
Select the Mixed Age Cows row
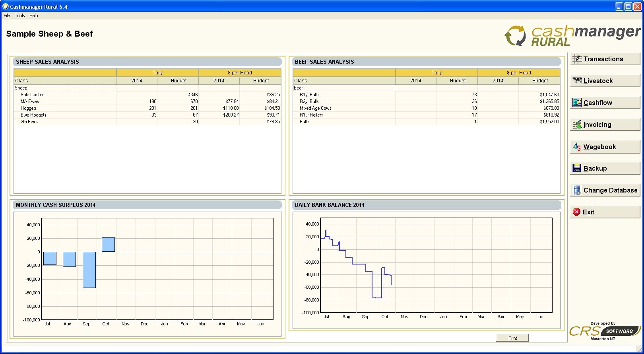tap(427, 108)
